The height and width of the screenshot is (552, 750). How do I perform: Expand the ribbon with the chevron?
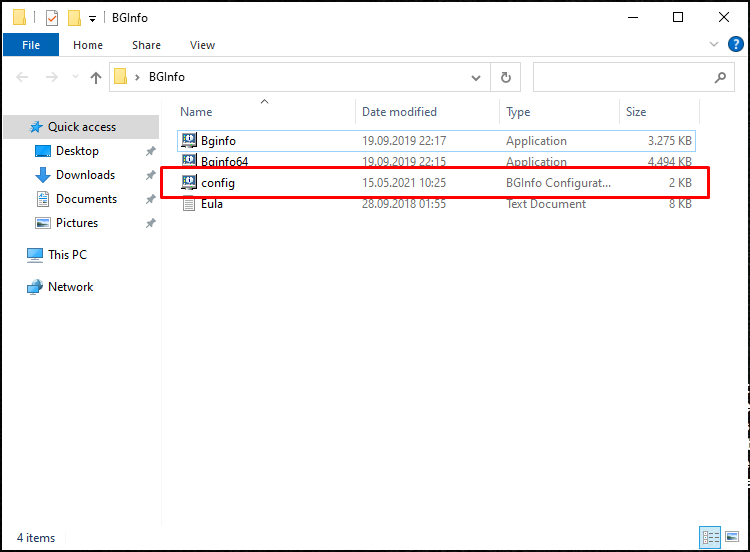click(714, 44)
